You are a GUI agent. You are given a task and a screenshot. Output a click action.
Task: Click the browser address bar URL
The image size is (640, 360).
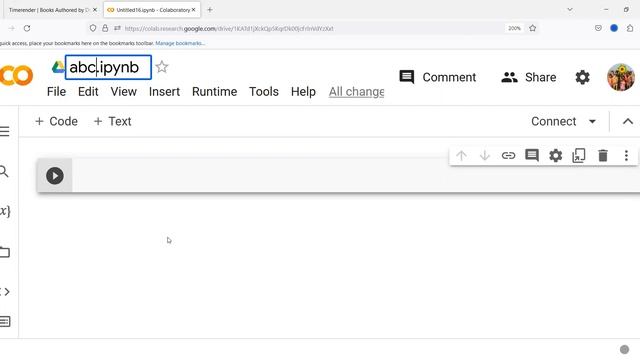[229, 29]
